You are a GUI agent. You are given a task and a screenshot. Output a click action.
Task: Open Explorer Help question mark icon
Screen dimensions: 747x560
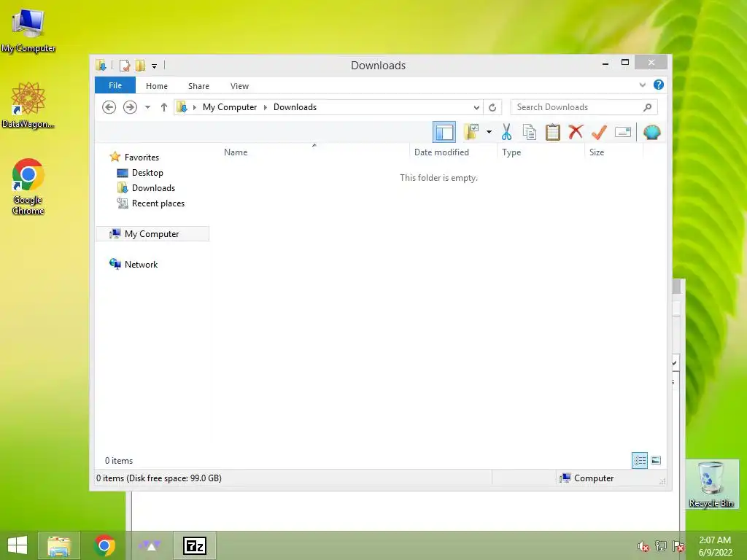[659, 85]
